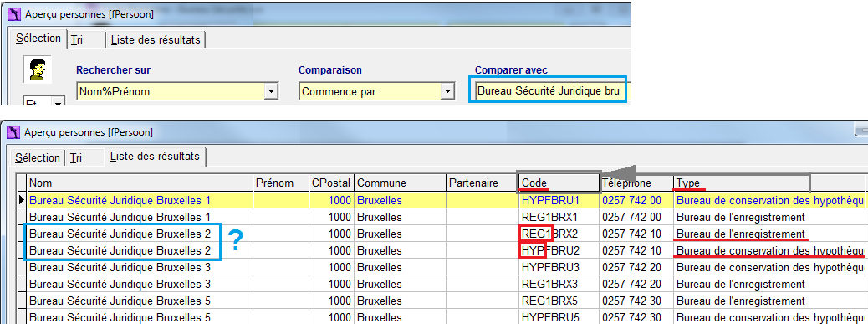868x324 pixels.
Task: Select code cell REG1BRX2
Action: [x=559, y=234]
